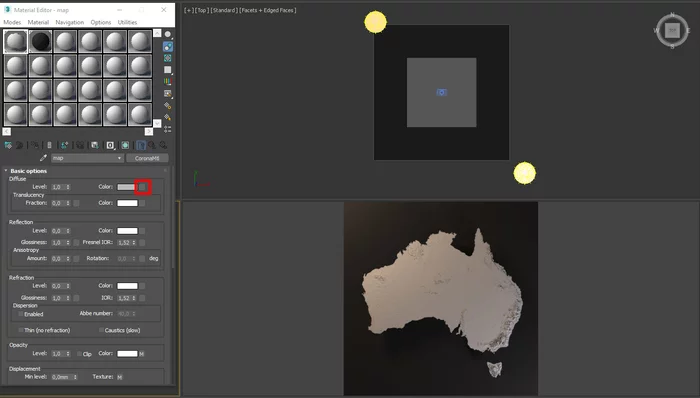The height and width of the screenshot is (398, 700).
Task: Click Diffuse Level spinner arrows
Action: coord(68,187)
